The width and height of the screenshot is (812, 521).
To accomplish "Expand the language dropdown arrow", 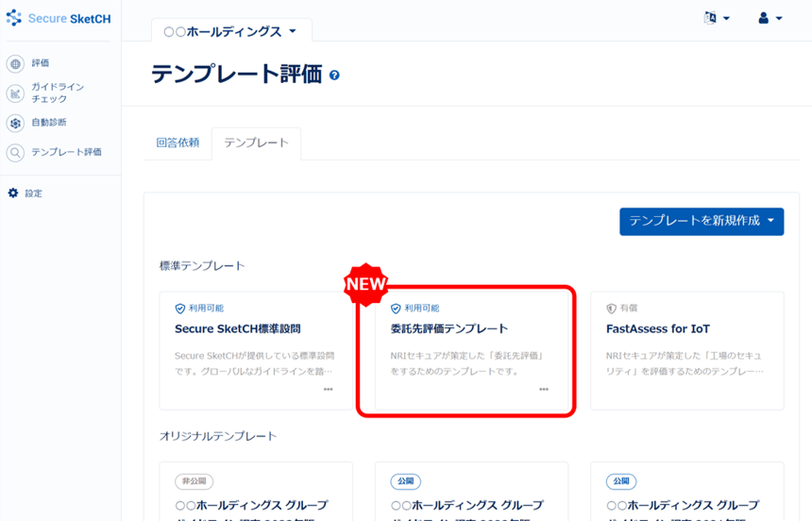I will [x=726, y=19].
